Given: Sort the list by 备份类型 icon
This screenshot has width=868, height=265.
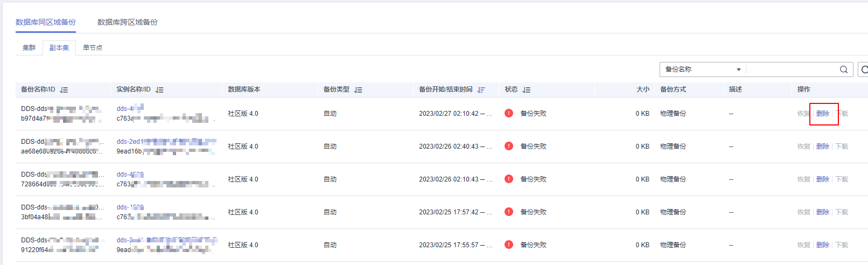Looking at the screenshot, I should click(x=358, y=90).
